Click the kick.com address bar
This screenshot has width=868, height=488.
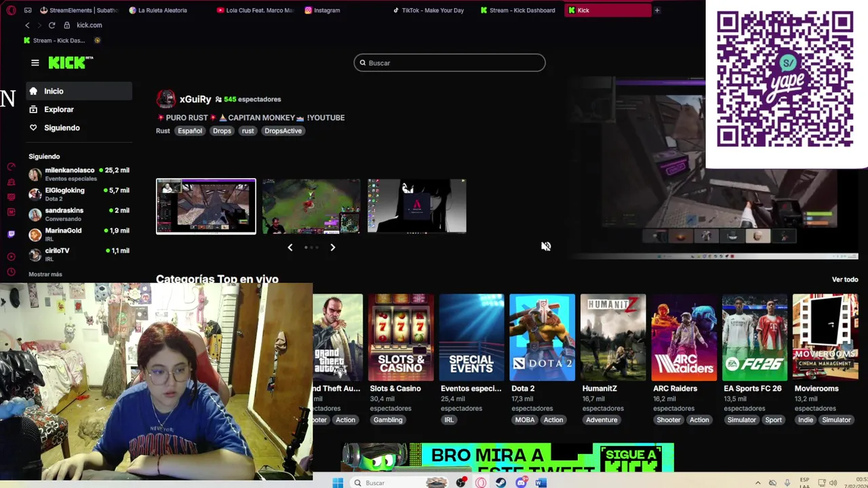coord(89,25)
